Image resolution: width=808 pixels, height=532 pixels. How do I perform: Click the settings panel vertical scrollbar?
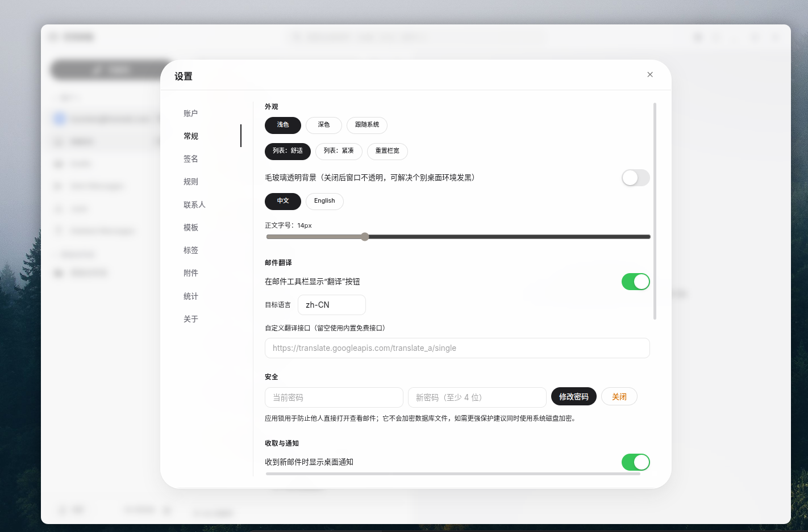point(655,211)
